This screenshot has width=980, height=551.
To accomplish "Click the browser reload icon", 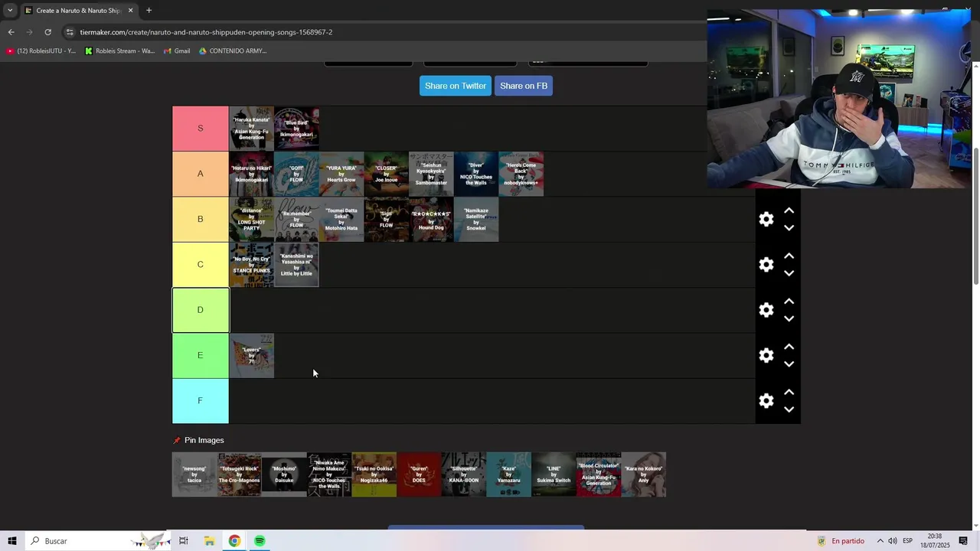I will (x=47, y=32).
